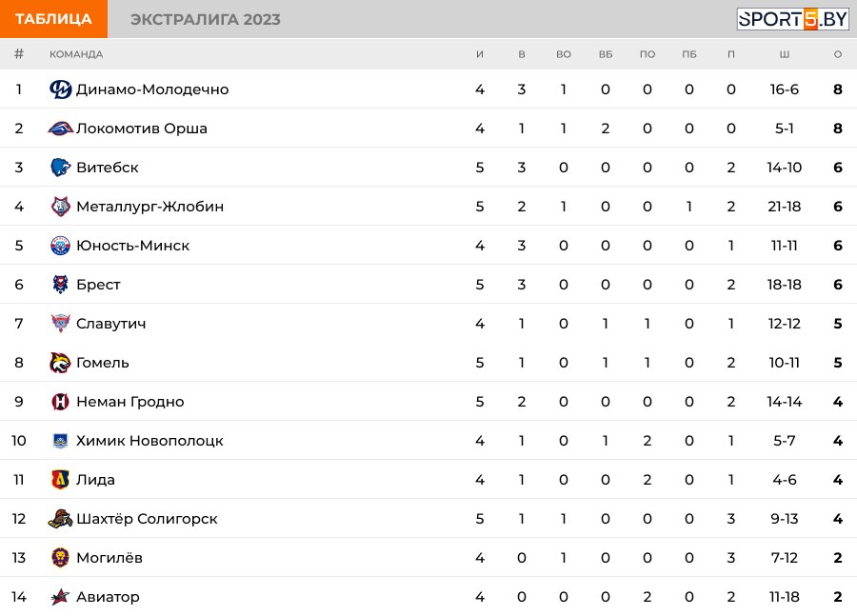Screen dimensions: 857x616
Task: Click the Локомотив Орша team logo
Action: (x=60, y=129)
